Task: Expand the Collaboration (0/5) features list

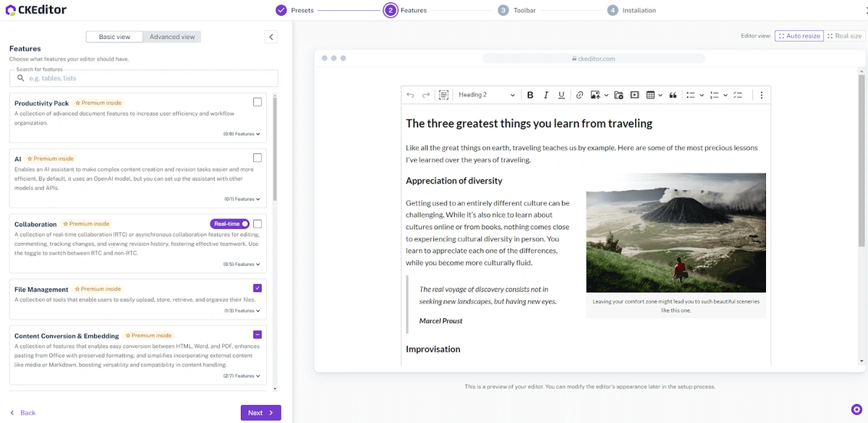Action: tap(242, 264)
